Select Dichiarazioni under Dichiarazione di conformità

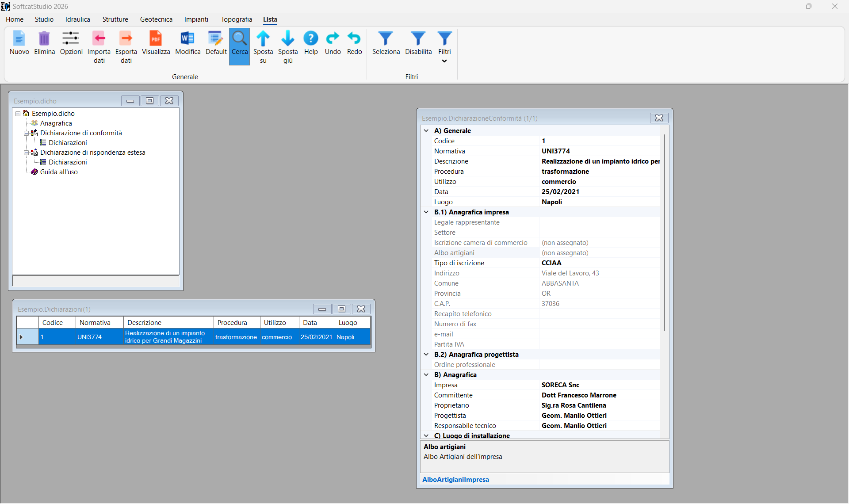[68, 143]
